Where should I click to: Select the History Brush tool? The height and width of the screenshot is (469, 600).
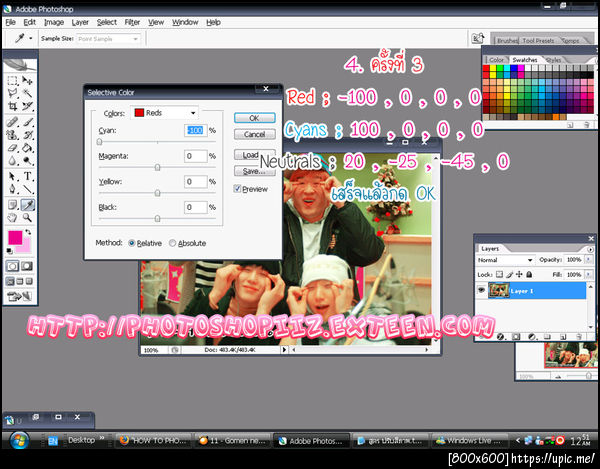pyautogui.click(x=27, y=135)
